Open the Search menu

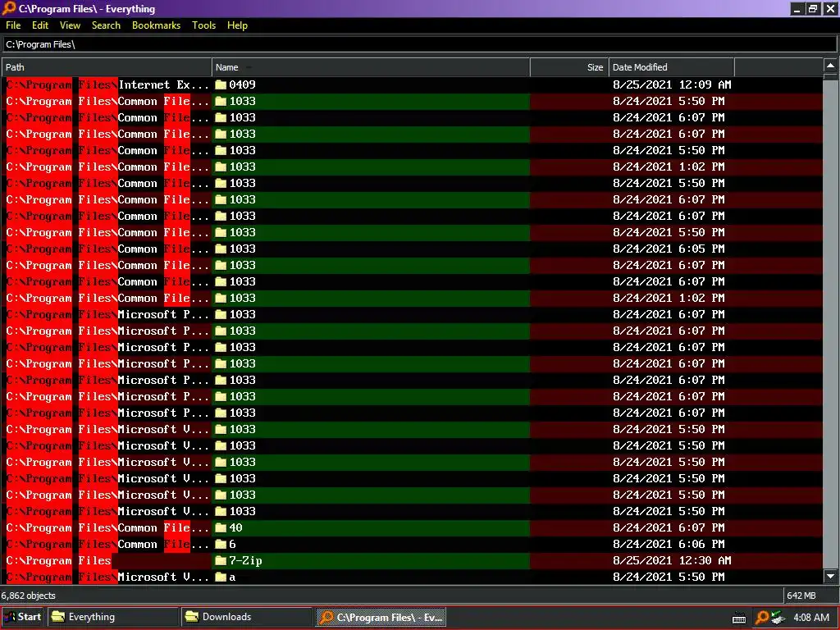106,25
